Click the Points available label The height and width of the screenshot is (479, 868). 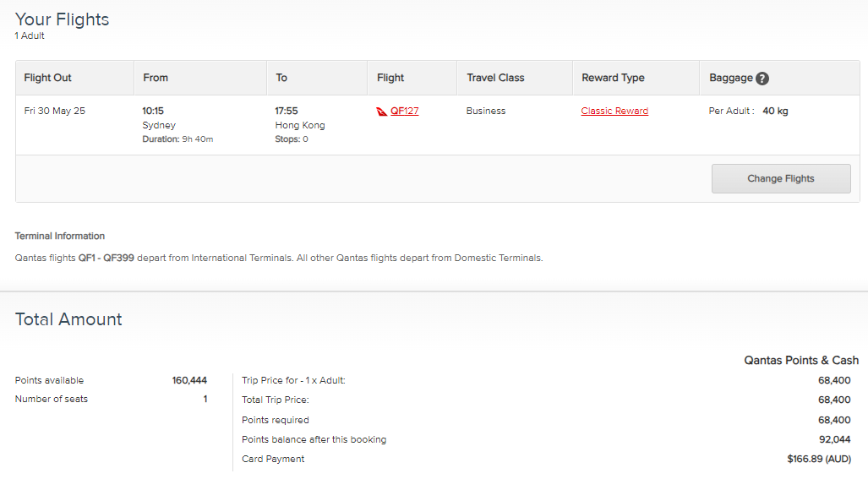coord(49,380)
